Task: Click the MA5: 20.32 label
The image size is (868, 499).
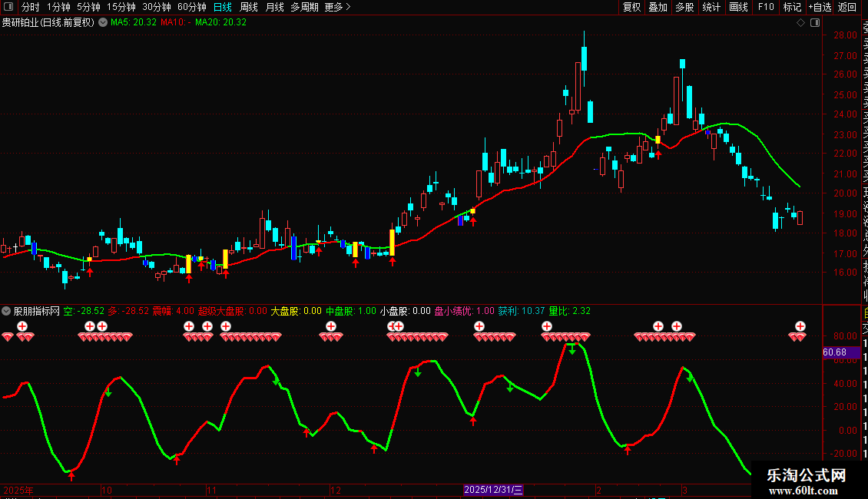Action: pos(134,22)
